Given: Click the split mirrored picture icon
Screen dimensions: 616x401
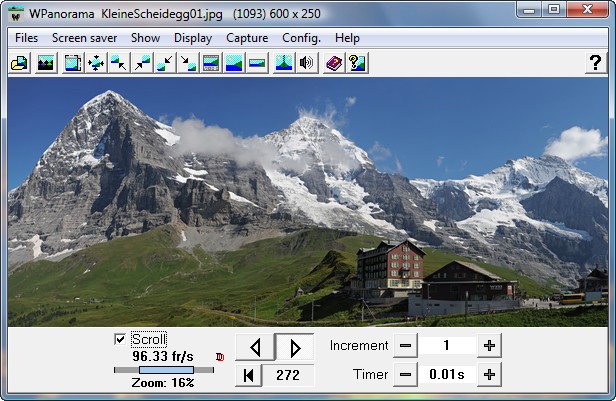Looking at the screenshot, I should pyautogui.click(x=284, y=63).
